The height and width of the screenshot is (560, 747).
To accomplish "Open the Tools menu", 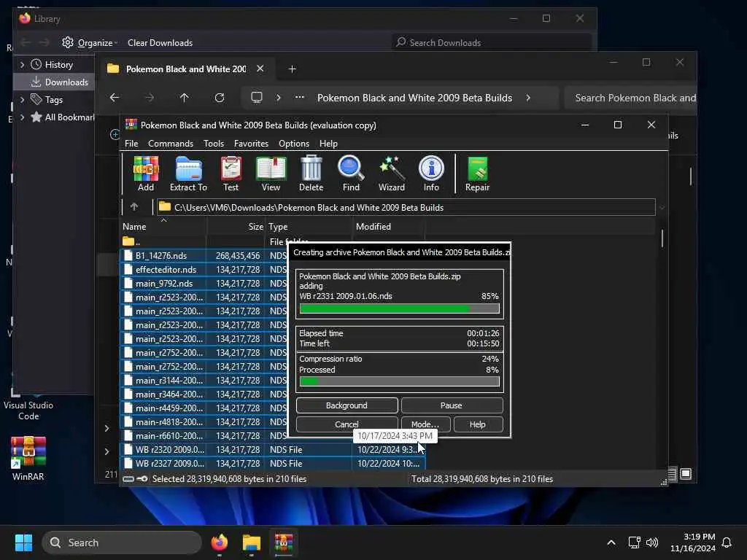I will [214, 144].
